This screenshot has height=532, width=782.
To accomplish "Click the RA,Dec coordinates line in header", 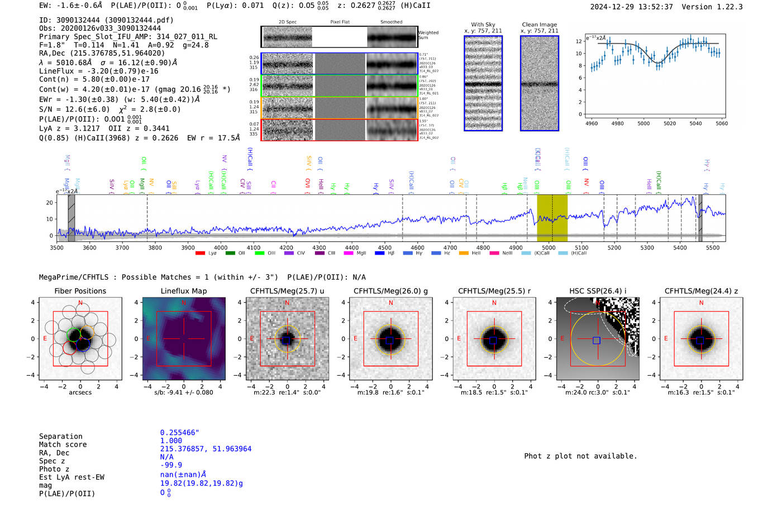I will coord(102,53).
